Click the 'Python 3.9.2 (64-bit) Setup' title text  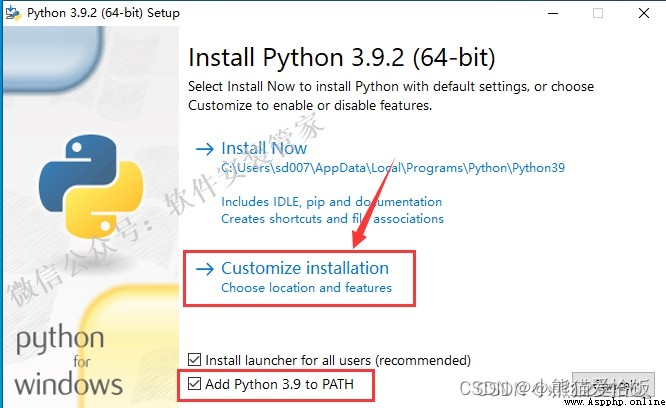(103, 13)
